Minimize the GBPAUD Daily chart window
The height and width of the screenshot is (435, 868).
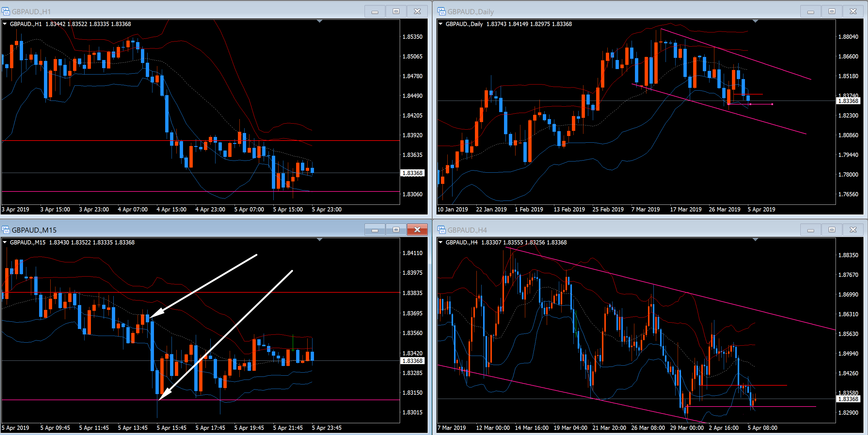[810, 12]
